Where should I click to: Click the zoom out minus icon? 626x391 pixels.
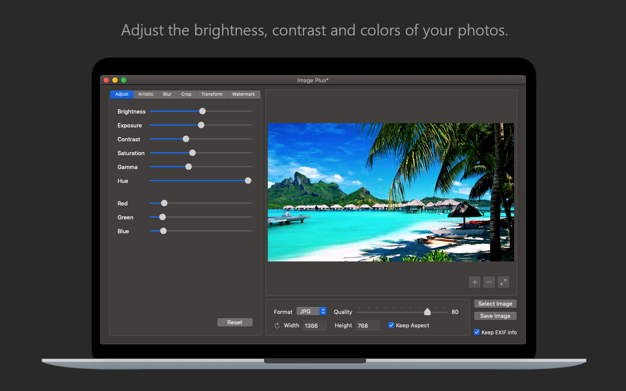click(489, 282)
